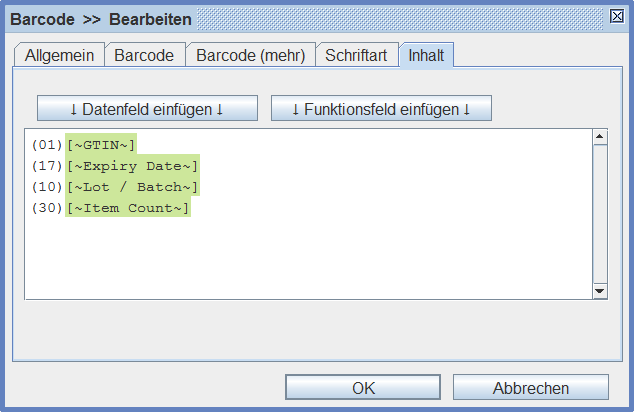Viewport: 634px width, 412px height.
Task: Select the [~Lot / Batch~] placeholder
Action: click(x=133, y=186)
